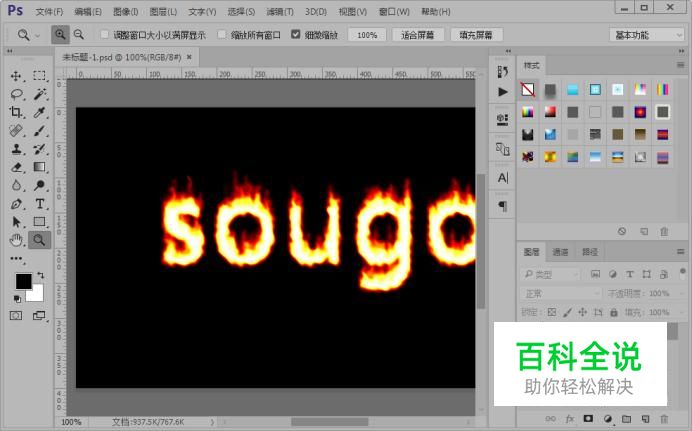Expand status bar info arrow
The width and height of the screenshot is (692, 431).
(212, 422)
